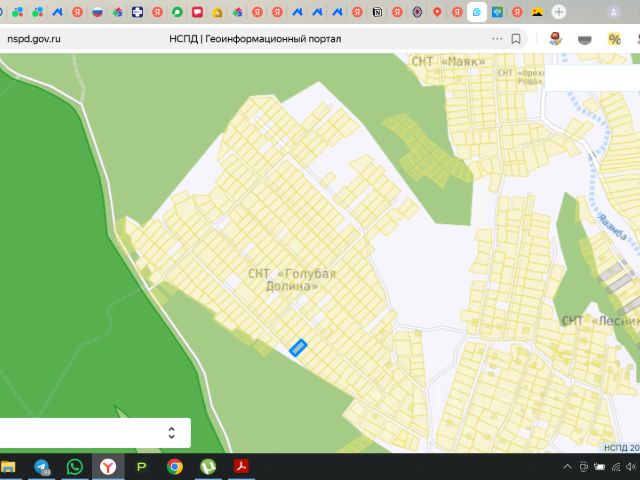Click the river name label written along the blue river line
This screenshot has height=480, width=640.
click(612, 227)
